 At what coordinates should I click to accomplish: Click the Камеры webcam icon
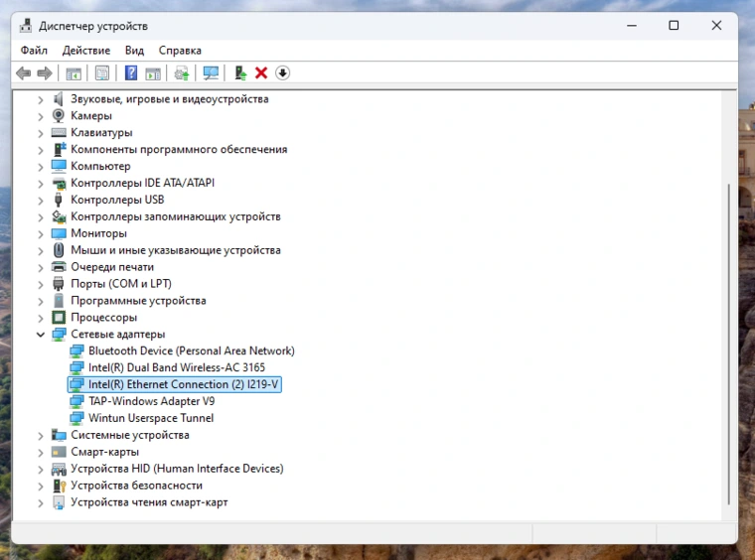[x=59, y=115]
